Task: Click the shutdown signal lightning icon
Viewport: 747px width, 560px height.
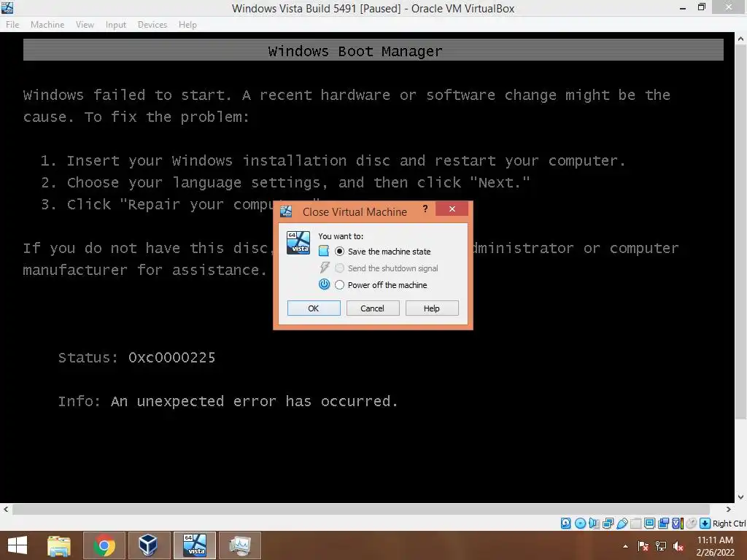Action: click(324, 268)
